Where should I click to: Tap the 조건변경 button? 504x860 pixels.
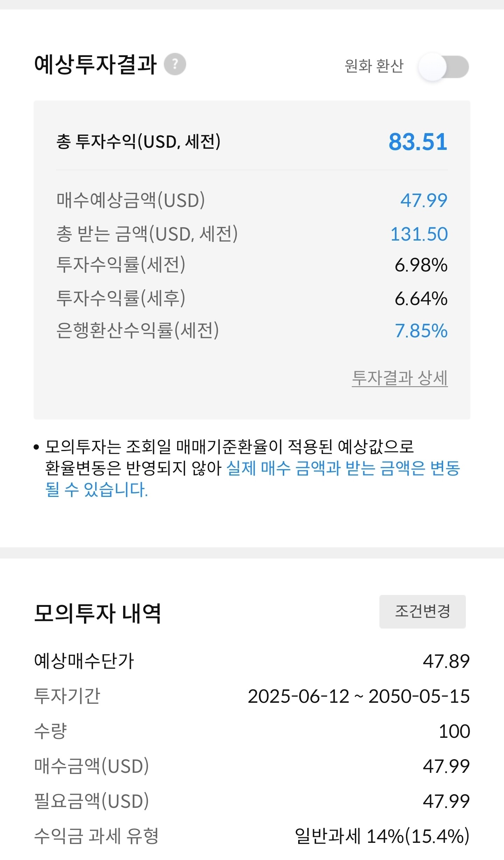click(422, 611)
